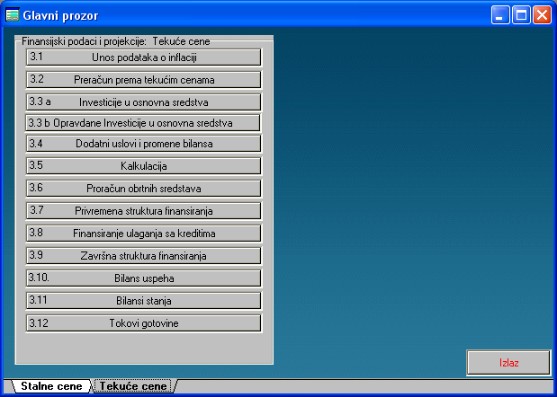The width and height of the screenshot is (557, 397).
Task: Open 3.3 b Opravdane Investicije button
Action: 143,123
